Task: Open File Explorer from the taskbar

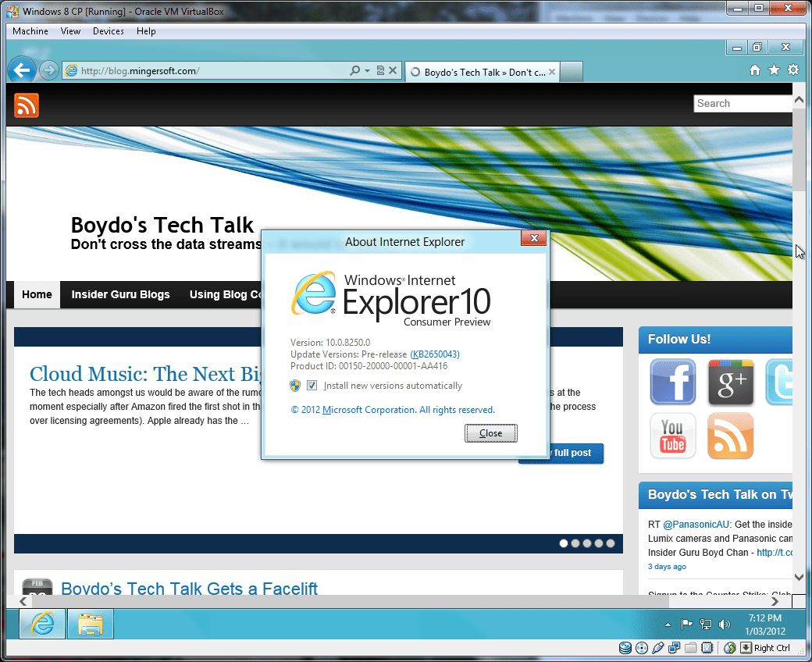Action: click(91, 624)
